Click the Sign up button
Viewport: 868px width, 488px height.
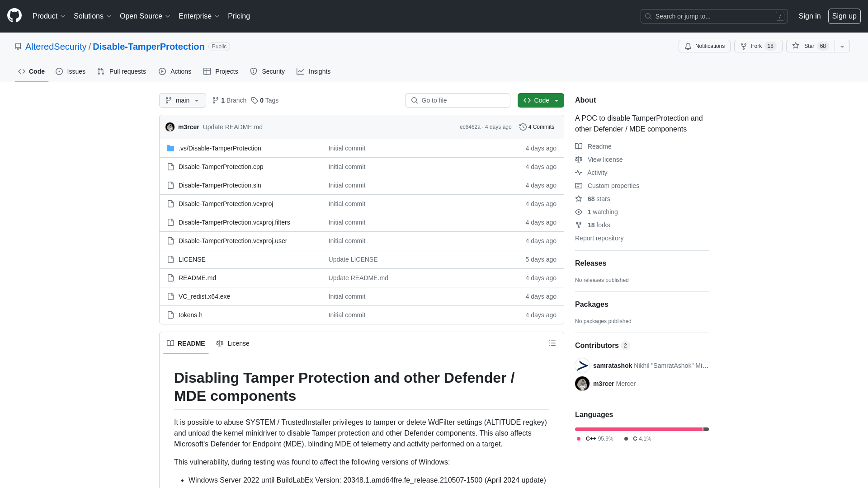(844, 16)
